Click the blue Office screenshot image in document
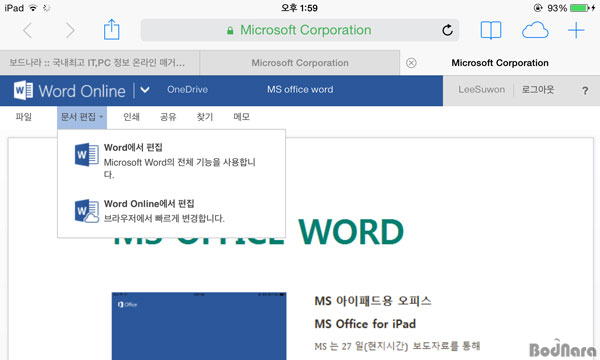600x360 pixels. [199, 326]
